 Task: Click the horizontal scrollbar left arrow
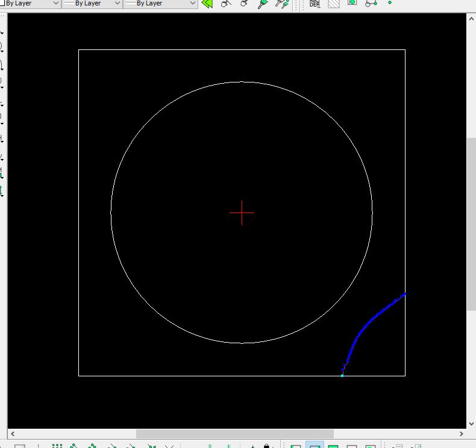point(13,434)
